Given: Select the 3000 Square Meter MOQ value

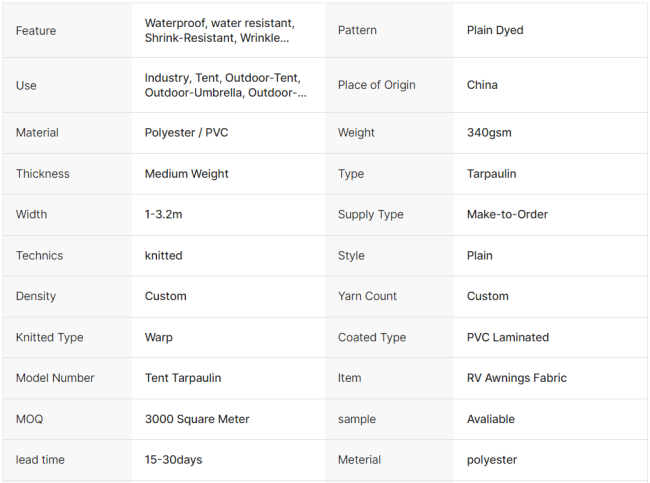Looking at the screenshot, I should click(x=197, y=419).
